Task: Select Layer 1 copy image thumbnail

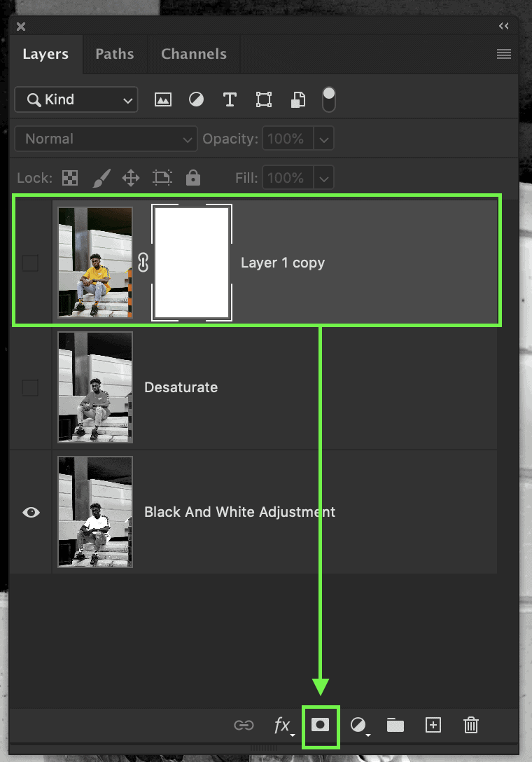Action: [x=95, y=263]
